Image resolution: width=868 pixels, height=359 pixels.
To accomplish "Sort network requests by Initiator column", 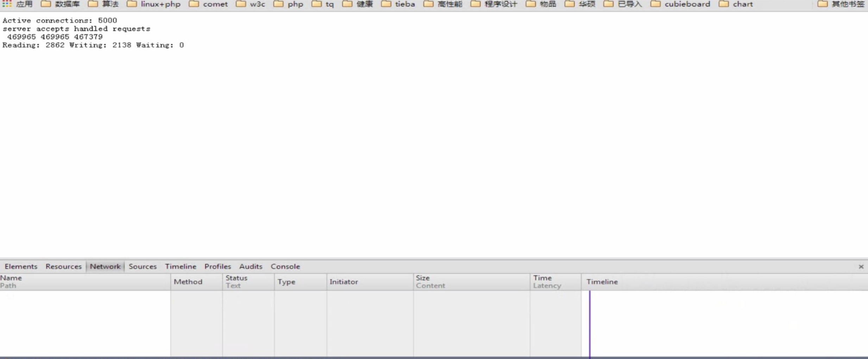I will (370, 282).
